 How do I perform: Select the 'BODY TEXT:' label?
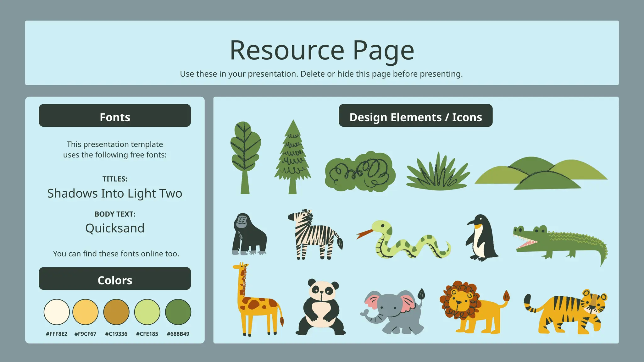(x=115, y=214)
